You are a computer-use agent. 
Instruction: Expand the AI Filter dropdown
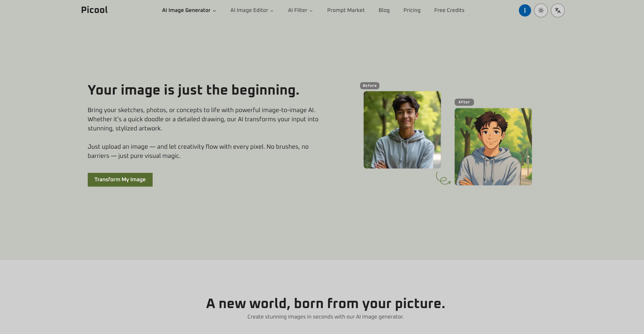(x=300, y=10)
